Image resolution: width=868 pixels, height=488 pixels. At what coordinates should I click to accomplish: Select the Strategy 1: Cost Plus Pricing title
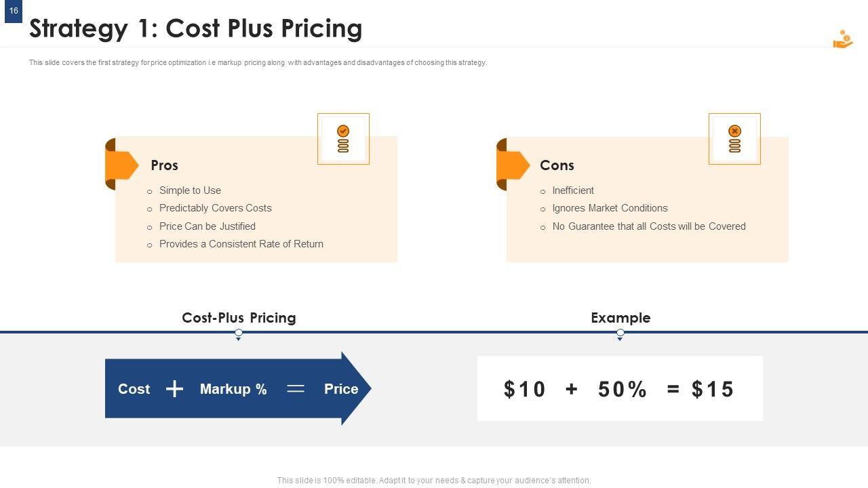(x=196, y=28)
